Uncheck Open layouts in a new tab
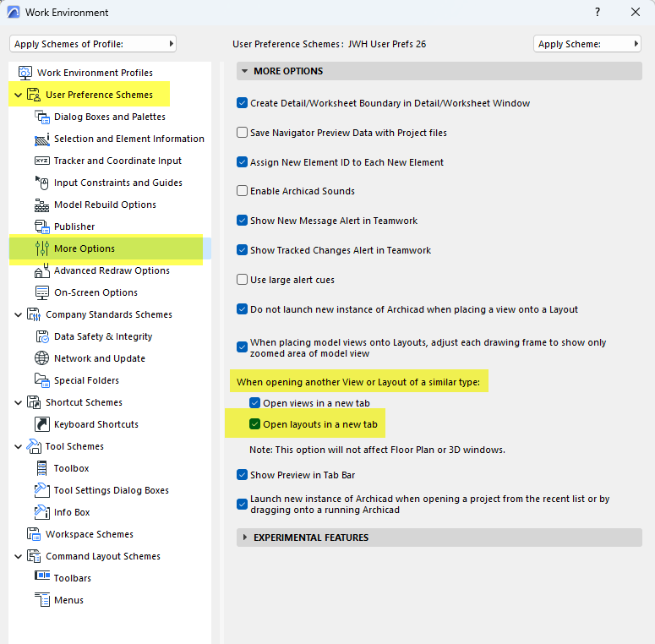Screen dimensions: 655x644 [x=254, y=424]
